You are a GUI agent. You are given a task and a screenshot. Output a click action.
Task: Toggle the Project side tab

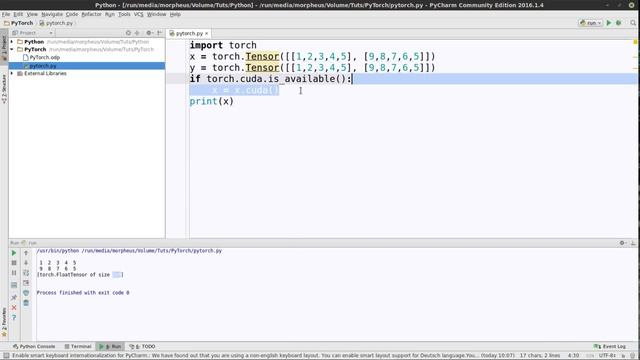click(x=4, y=47)
